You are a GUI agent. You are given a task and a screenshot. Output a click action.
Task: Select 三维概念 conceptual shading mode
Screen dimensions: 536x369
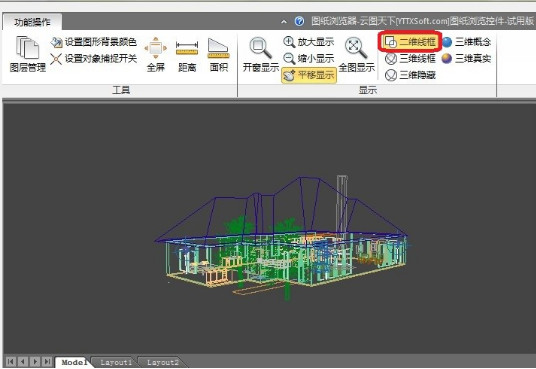(x=467, y=42)
